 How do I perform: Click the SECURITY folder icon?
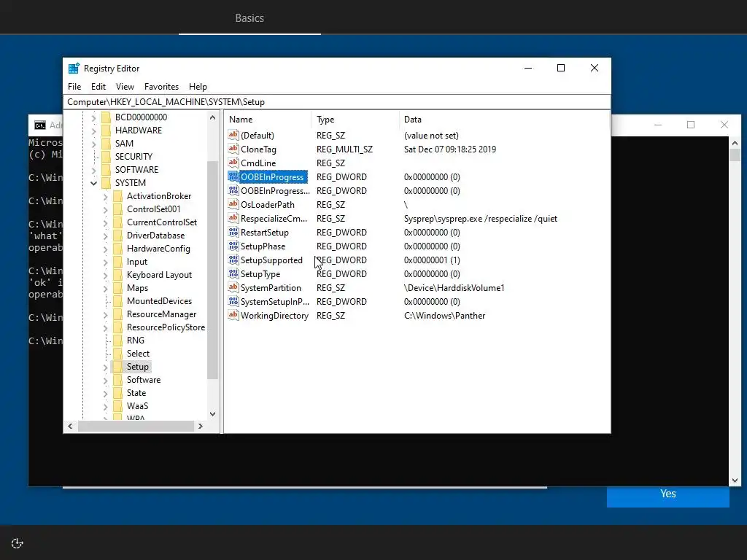[x=107, y=157]
